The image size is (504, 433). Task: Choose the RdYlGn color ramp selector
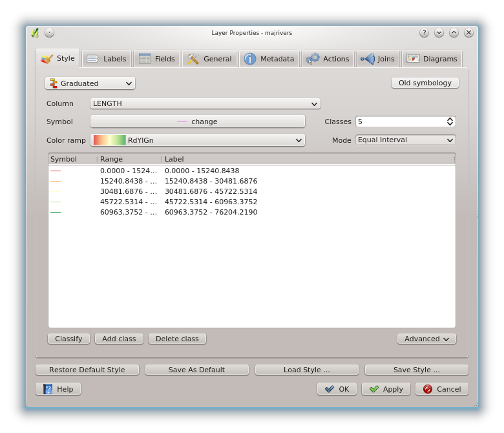tap(197, 140)
